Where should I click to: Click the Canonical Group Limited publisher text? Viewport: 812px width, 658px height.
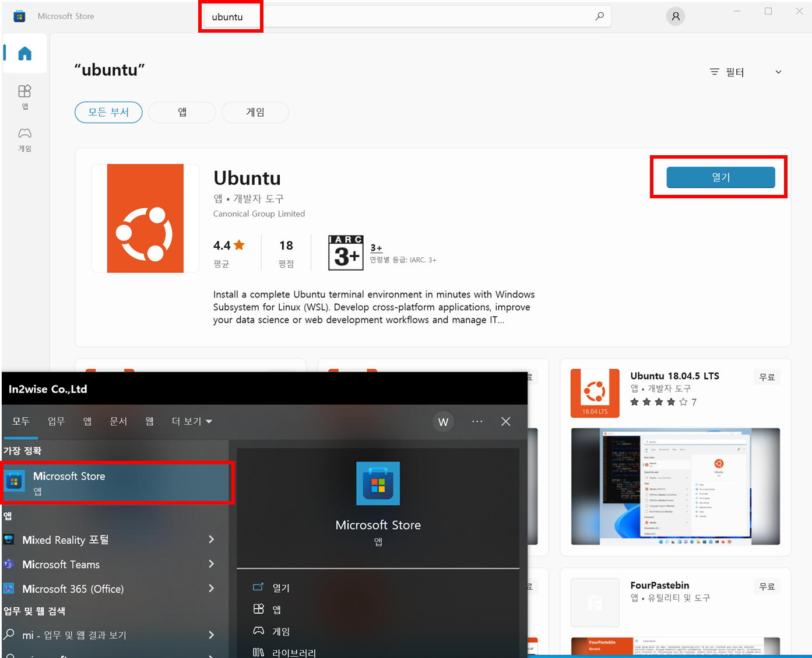pyautogui.click(x=259, y=214)
